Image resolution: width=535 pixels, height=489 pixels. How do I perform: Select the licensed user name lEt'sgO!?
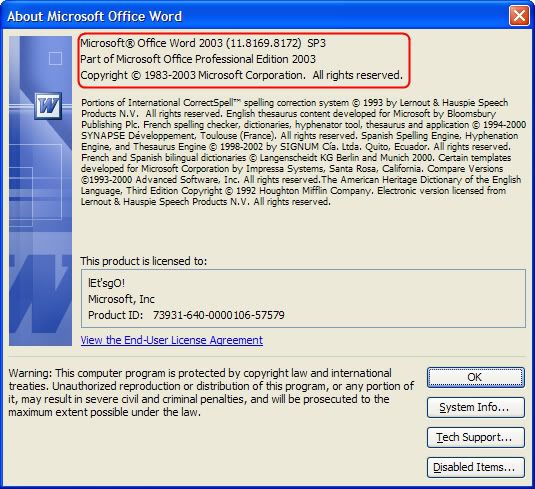pos(106,283)
